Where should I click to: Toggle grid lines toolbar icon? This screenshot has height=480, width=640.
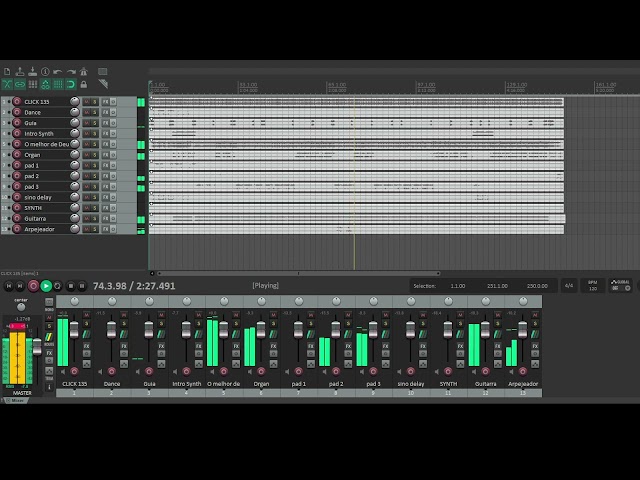tap(58, 84)
